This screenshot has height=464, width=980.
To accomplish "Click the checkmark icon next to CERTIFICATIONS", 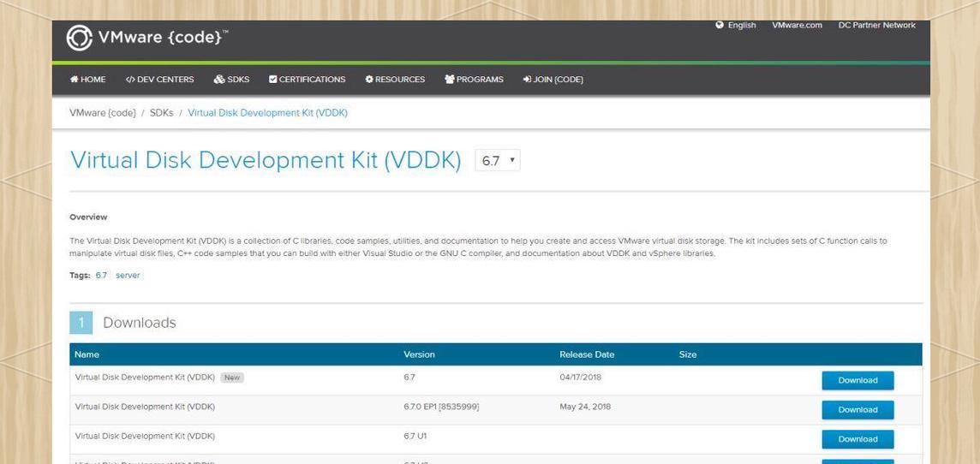I will click(272, 80).
